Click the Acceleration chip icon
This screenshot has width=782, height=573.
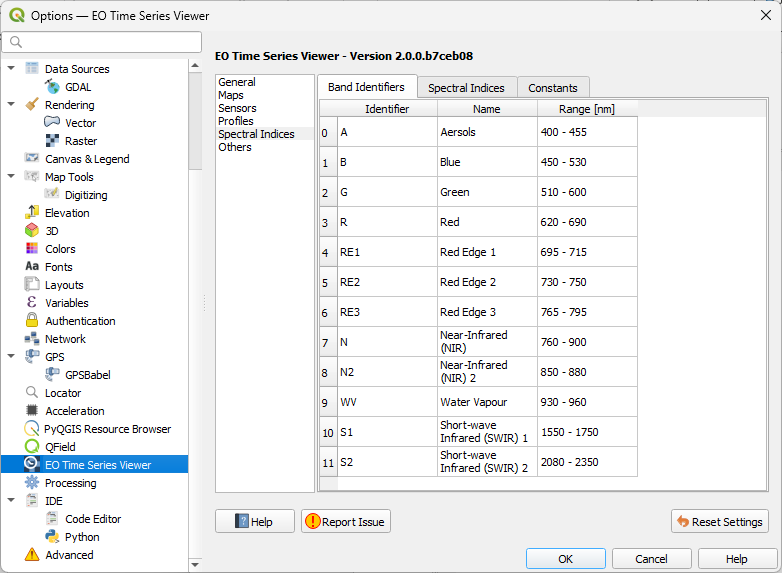[32, 410]
